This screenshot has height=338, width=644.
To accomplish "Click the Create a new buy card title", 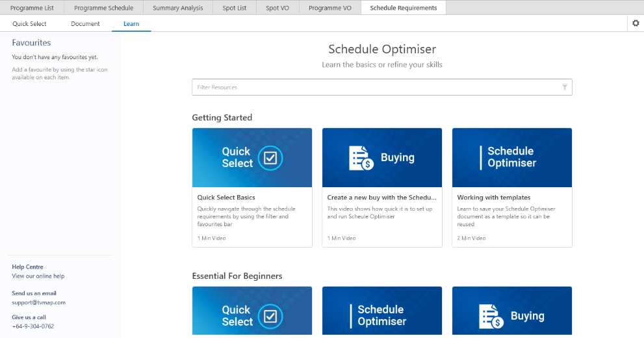I will click(381, 198).
